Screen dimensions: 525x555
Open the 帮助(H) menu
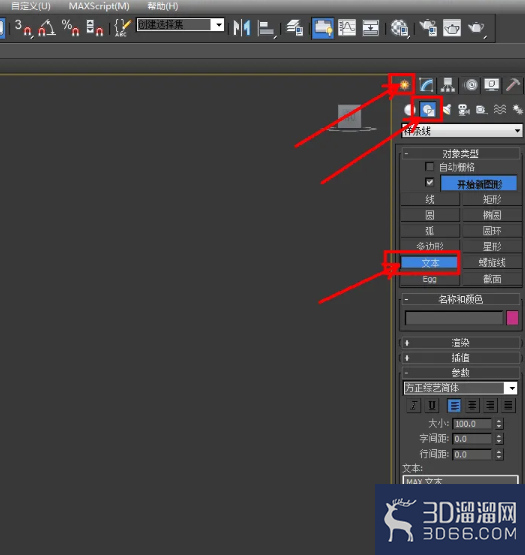(163, 6)
